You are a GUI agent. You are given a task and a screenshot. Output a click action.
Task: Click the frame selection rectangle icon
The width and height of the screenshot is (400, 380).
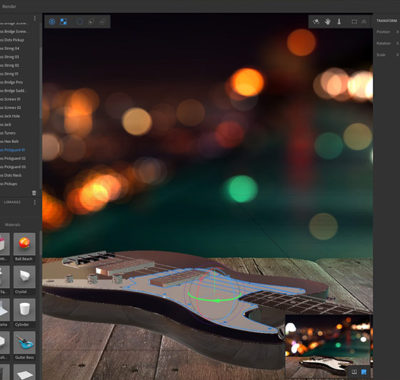(354, 22)
